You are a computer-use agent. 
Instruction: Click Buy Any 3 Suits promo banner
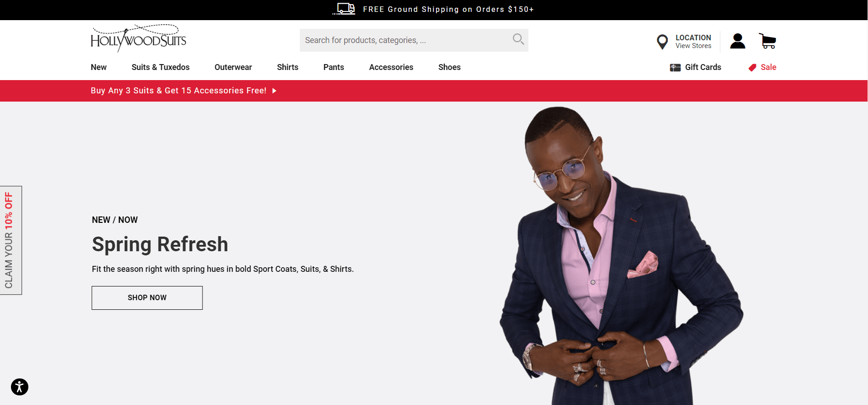tap(179, 91)
